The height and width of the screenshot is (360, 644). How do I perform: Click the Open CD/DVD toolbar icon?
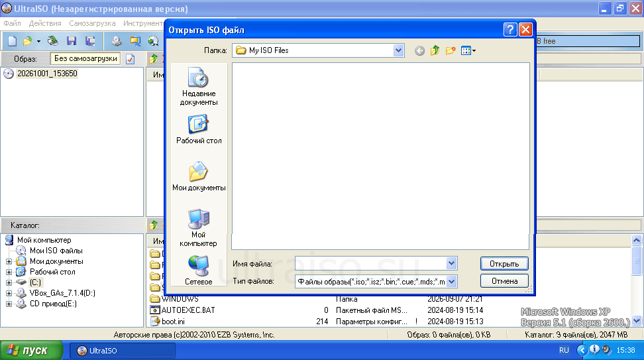(x=52, y=41)
